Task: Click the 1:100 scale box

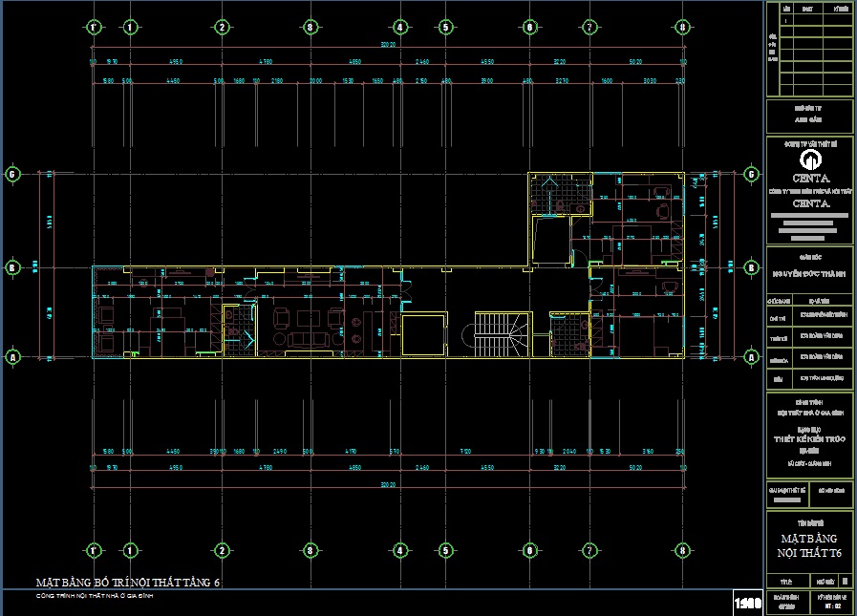Action: tap(747, 602)
